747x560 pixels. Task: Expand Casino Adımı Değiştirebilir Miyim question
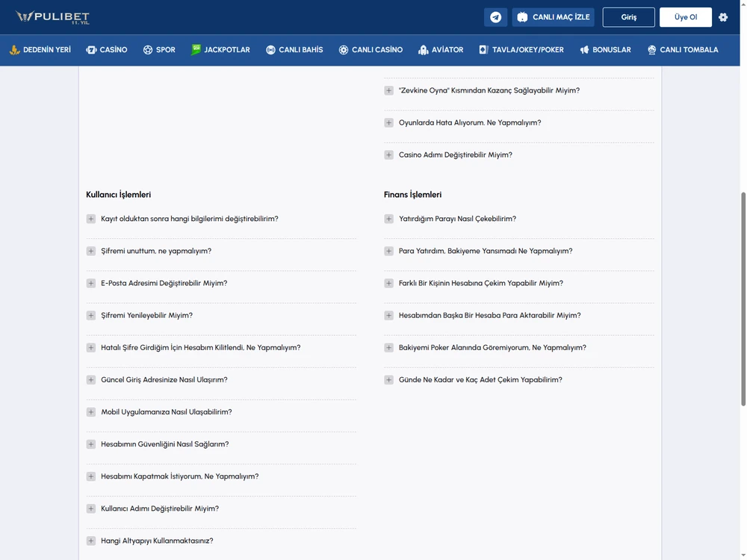tap(388, 155)
